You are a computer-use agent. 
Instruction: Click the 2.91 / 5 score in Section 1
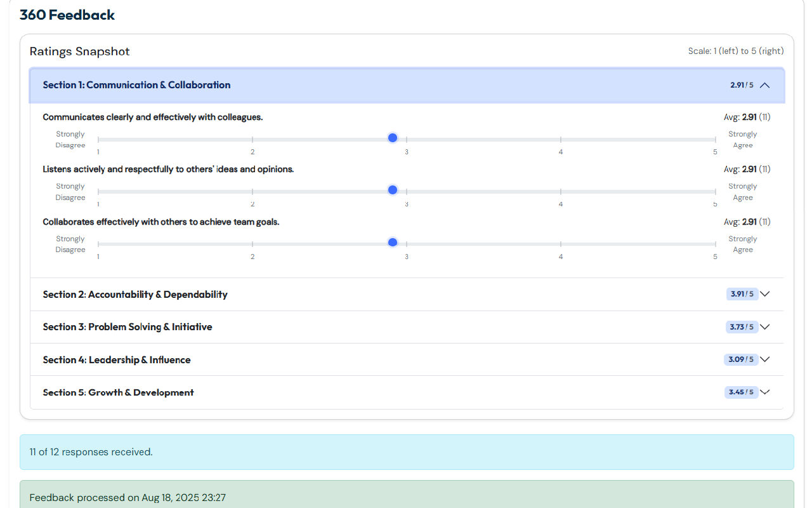pos(741,85)
